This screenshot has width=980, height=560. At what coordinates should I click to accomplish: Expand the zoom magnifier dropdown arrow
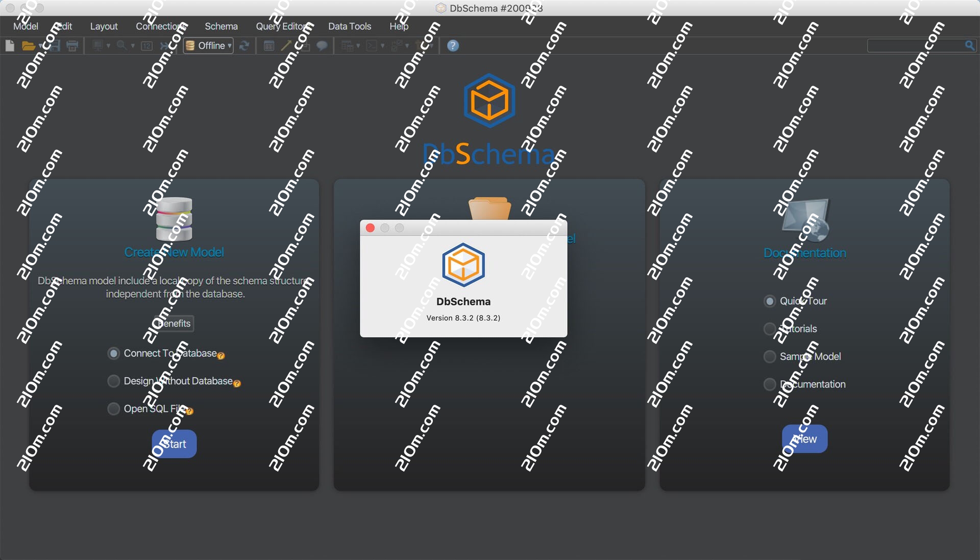133,46
